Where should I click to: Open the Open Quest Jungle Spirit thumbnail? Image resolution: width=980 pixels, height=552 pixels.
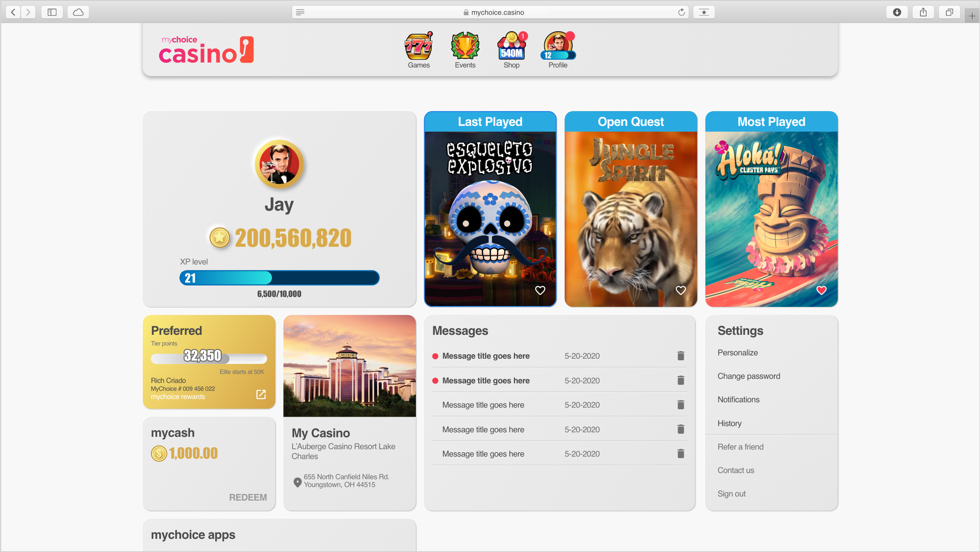point(631,219)
